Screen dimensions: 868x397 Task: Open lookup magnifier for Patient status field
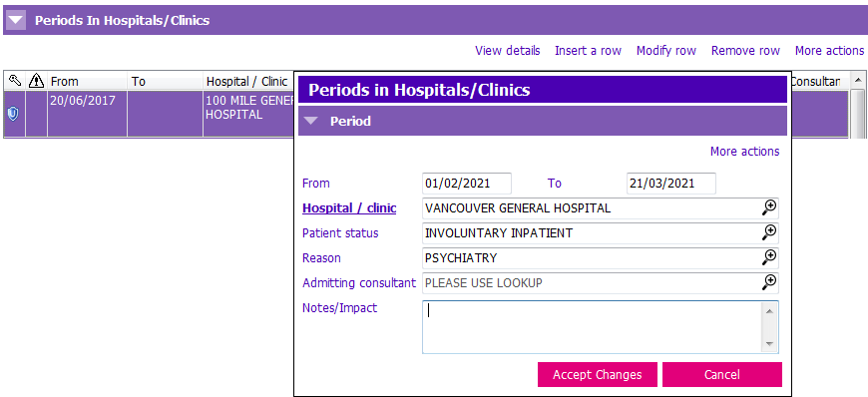769,232
